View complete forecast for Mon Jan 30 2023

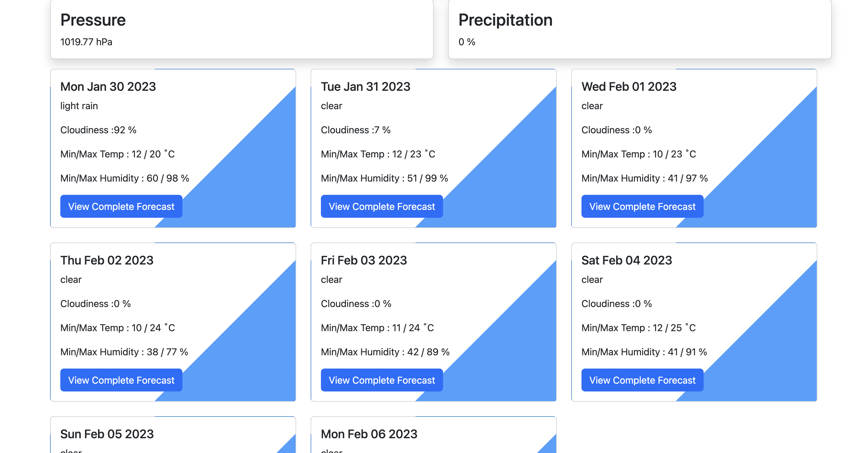point(121,206)
